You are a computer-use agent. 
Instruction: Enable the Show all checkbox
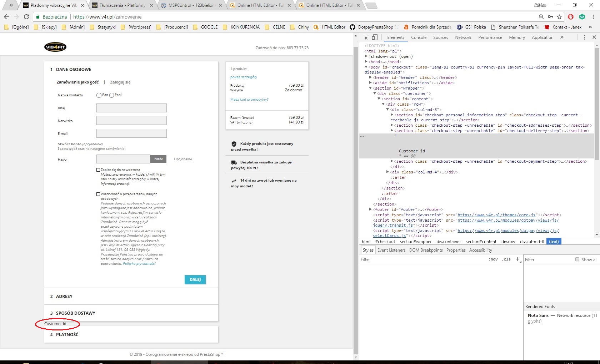tap(577, 259)
